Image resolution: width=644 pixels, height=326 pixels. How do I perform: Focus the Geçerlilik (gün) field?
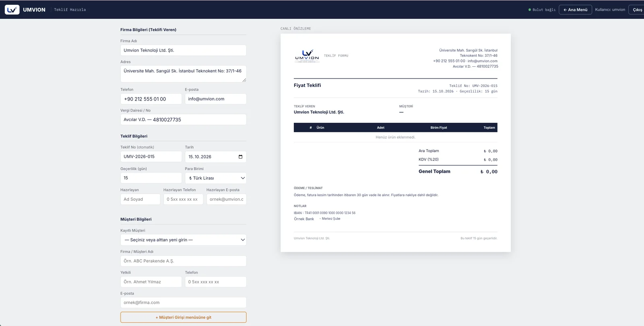pos(151,178)
